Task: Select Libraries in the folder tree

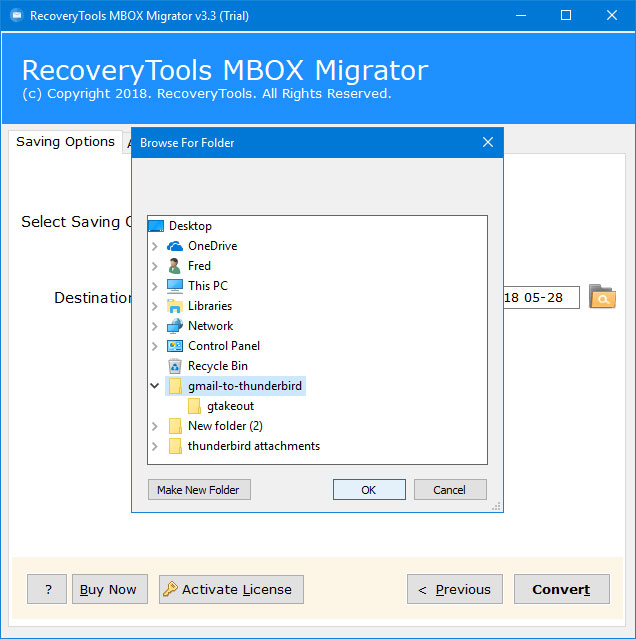Action: pyautogui.click(x=210, y=306)
